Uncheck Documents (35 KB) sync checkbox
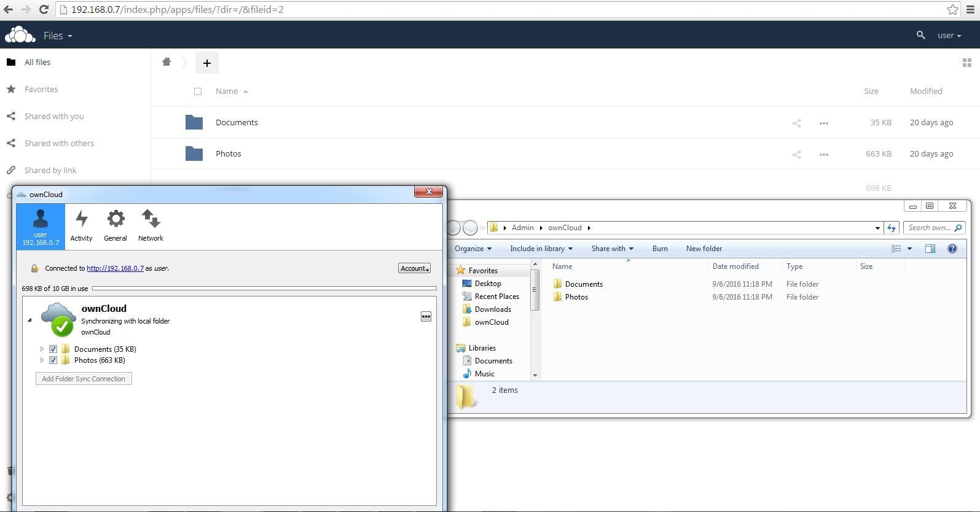980x512 pixels. [x=53, y=349]
